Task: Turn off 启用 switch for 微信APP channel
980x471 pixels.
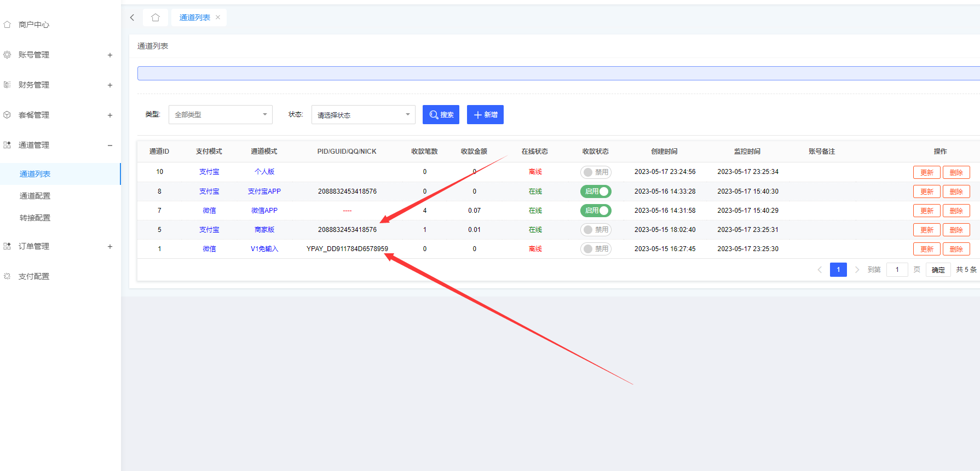Action: 595,211
